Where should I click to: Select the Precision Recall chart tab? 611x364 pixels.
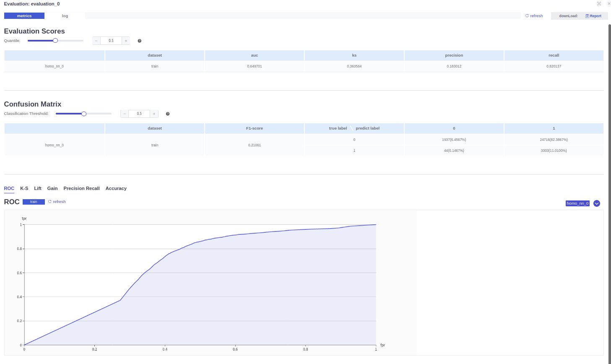81,188
